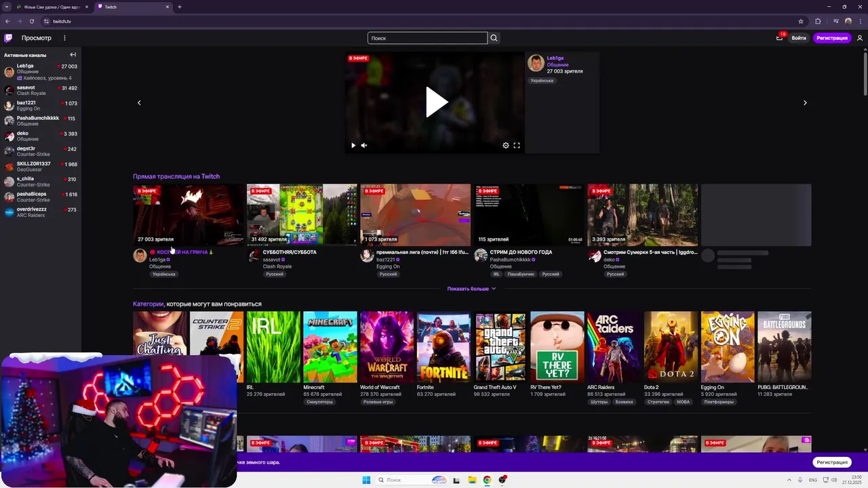The image size is (868, 488).
Task: Open the Смотрим Сумерки stream title
Action: [x=650, y=252]
